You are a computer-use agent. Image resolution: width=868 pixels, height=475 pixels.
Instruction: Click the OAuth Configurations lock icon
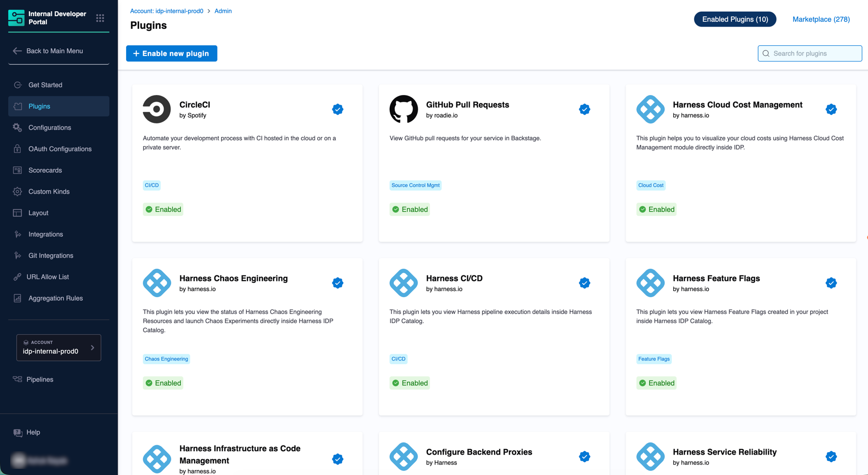17,149
